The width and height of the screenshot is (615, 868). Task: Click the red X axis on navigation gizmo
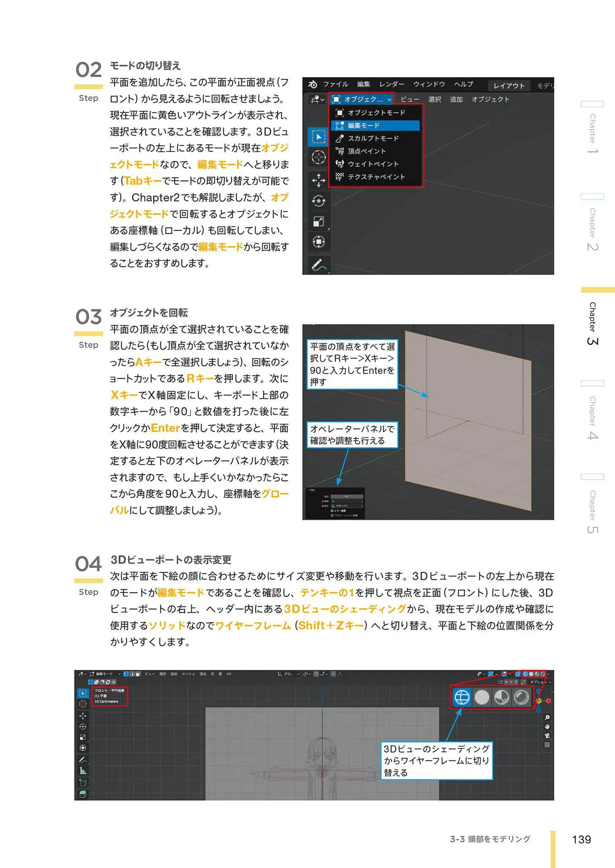(548, 701)
